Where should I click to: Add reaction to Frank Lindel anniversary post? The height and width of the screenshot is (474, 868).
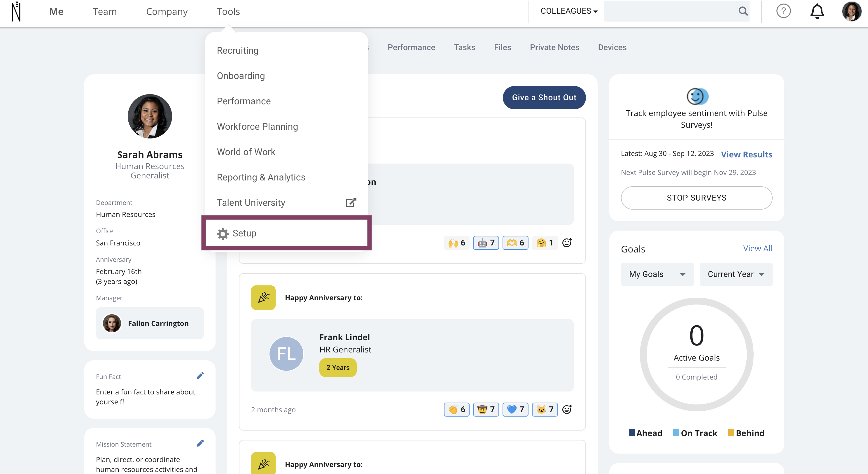[x=567, y=409]
